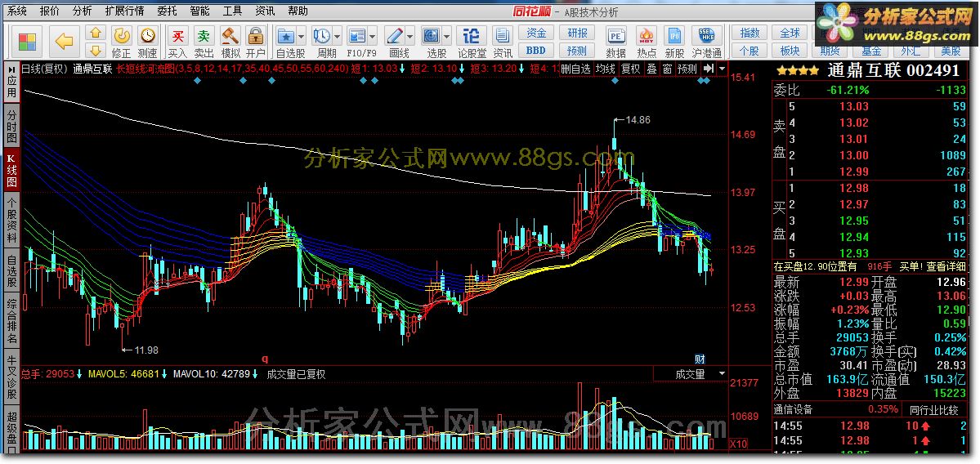The width and height of the screenshot is (980, 464).
Task: Toggle the 叠 overlay option
Action: (x=651, y=69)
